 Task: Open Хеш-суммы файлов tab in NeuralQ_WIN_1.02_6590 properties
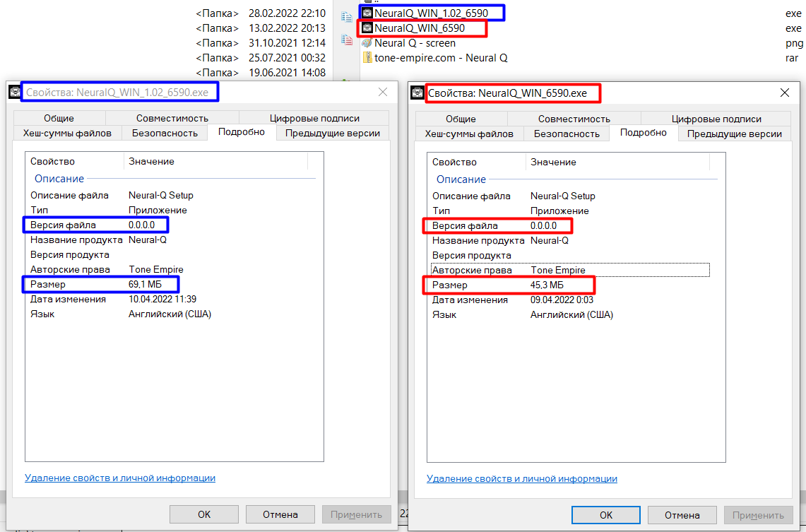pyautogui.click(x=67, y=133)
